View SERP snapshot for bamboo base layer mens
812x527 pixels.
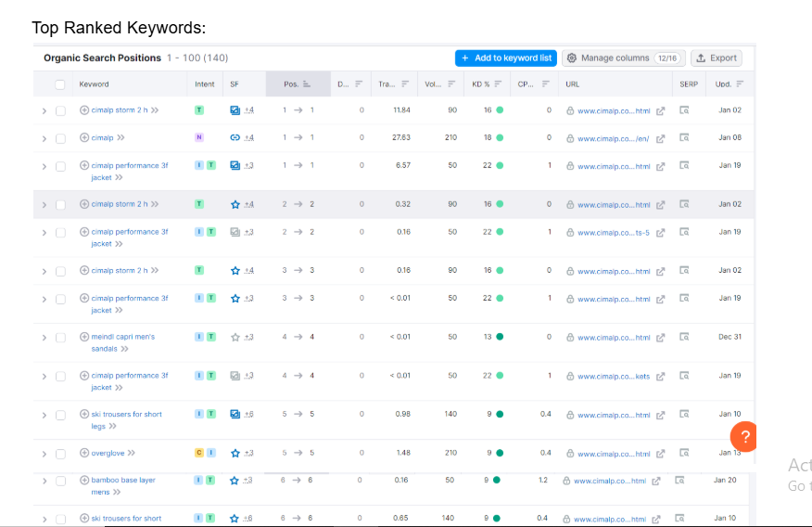(680, 481)
